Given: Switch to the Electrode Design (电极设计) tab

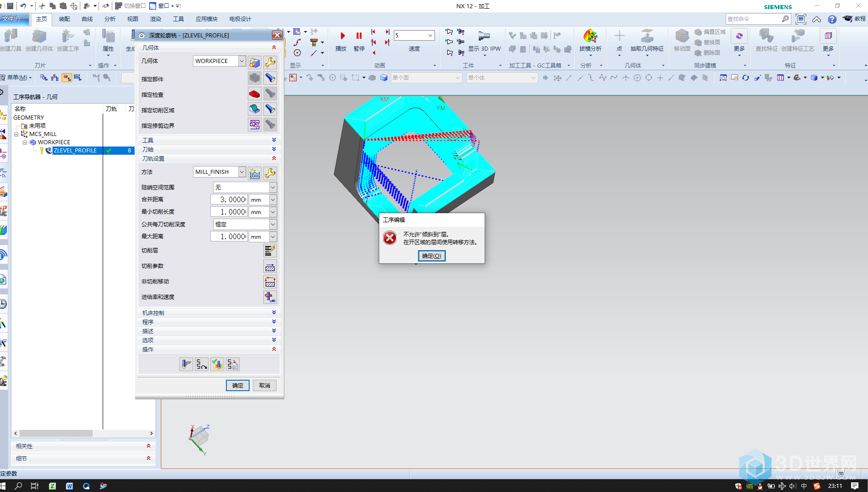Looking at the screenshot, I should [241, 19].
